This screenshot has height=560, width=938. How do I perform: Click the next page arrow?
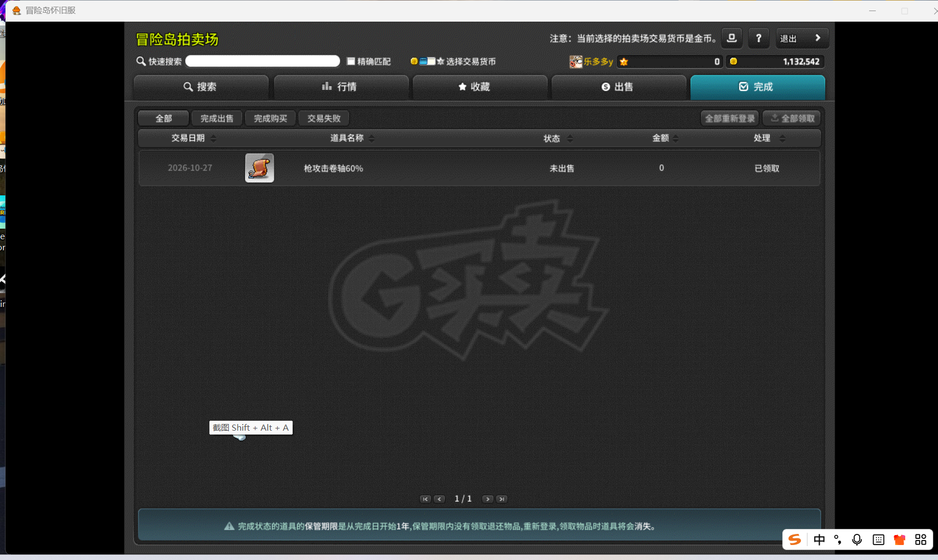488,499
